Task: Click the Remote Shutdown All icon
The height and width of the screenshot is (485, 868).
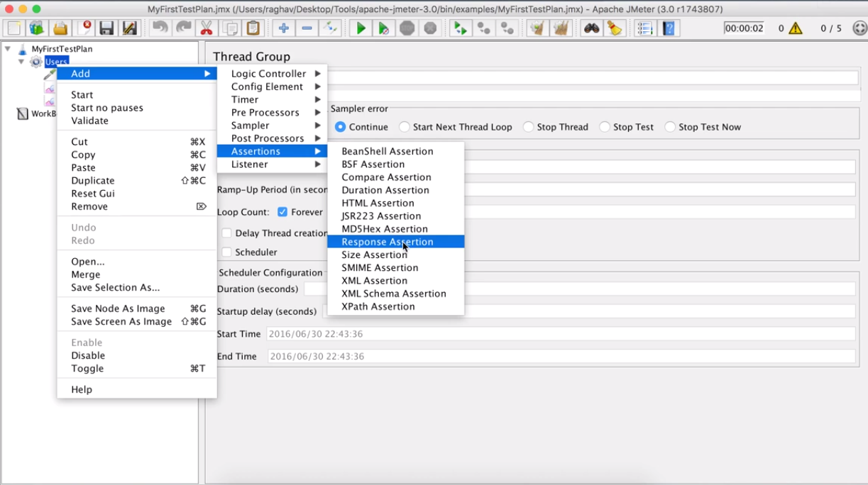Action: click(507, 28)
